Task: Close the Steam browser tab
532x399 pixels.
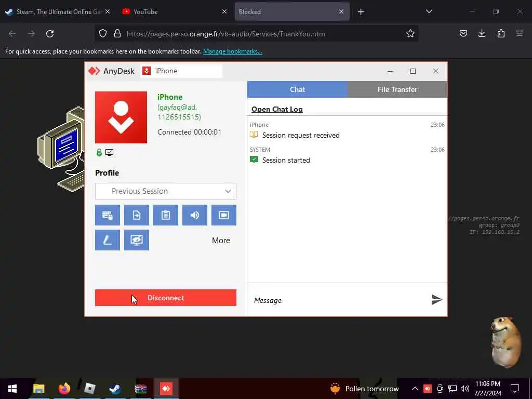Action: [x=108, y=11]
